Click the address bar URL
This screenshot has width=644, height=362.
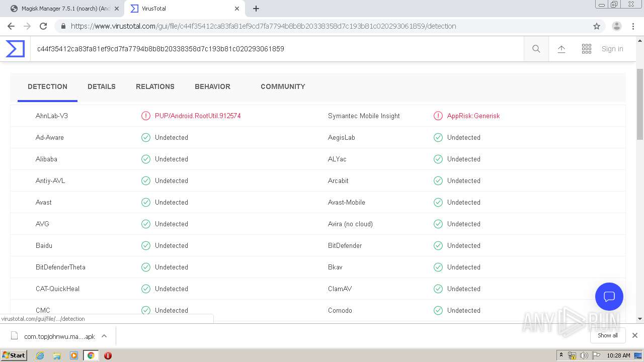click(x=264, y=26)
